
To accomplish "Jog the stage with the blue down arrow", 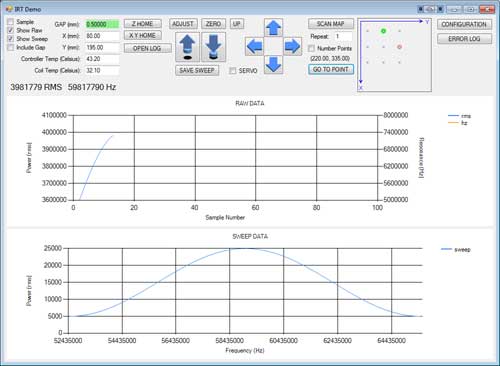I will tap(273, 65).
